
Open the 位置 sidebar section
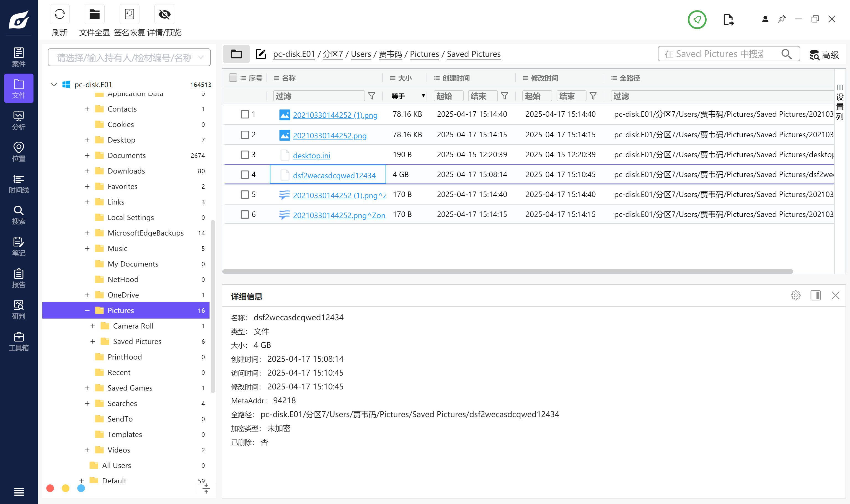[x=19, y=152]
